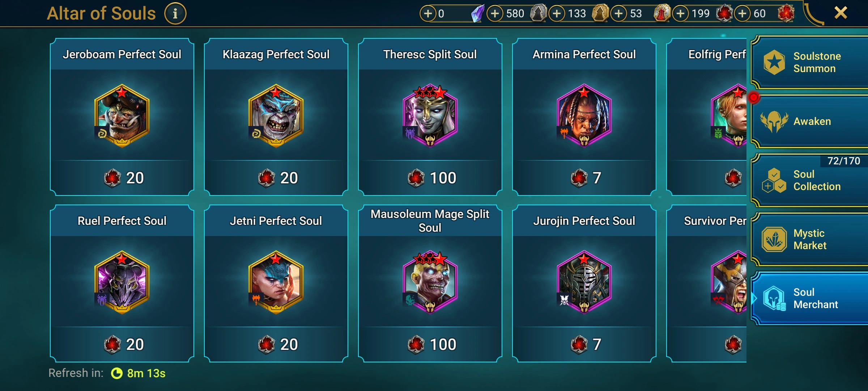
Task: Switch to the Soul Merchant tab
Action: tap(809, 298)
